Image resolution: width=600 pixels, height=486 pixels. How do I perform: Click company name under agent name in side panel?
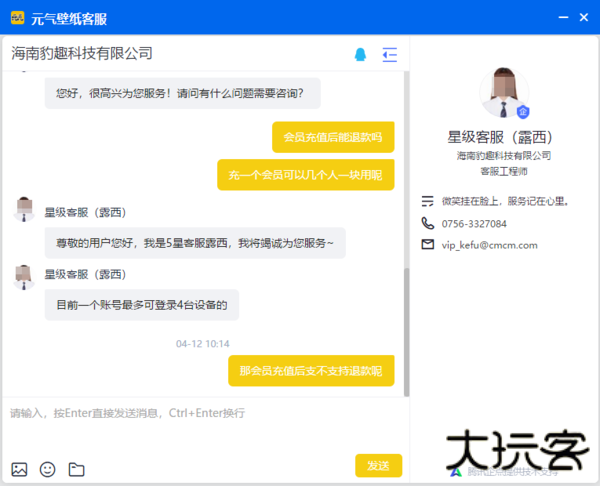(504, 155)
